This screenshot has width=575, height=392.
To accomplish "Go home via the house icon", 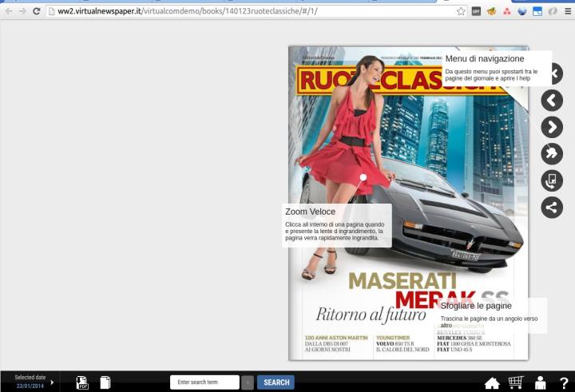I will [x=492, y=383].
